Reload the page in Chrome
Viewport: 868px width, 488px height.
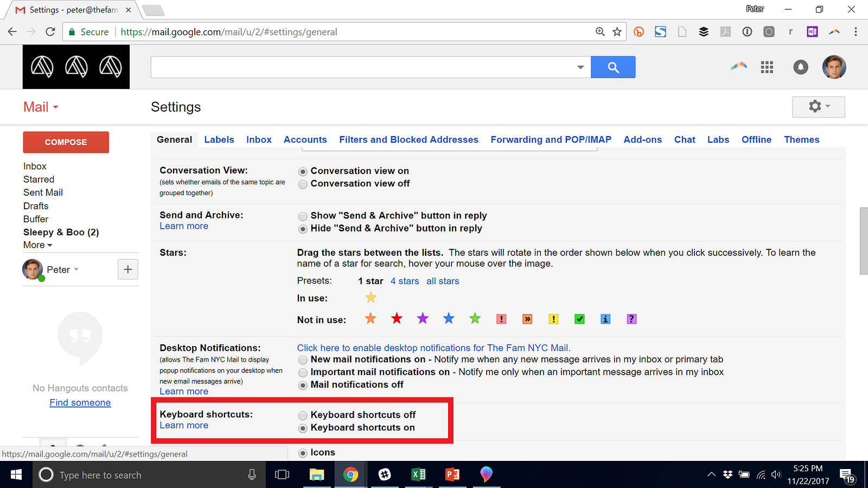click(x=50, y=32)
